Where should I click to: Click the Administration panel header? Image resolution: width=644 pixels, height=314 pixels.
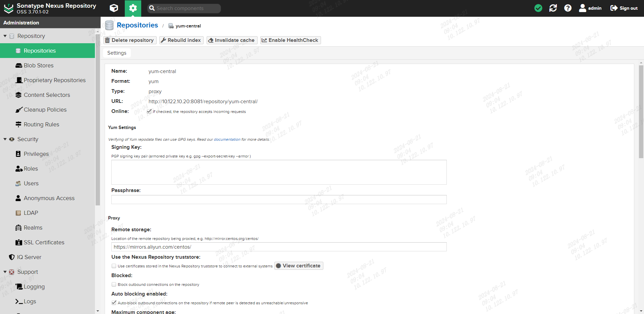click(x=50, y=22)
